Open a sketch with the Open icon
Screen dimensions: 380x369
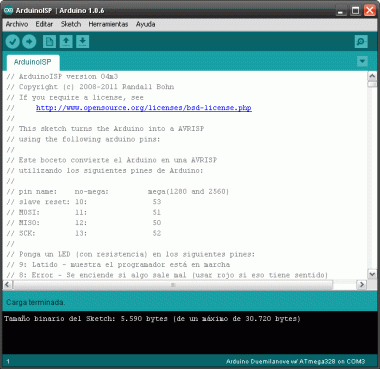(x=66, y=42)
